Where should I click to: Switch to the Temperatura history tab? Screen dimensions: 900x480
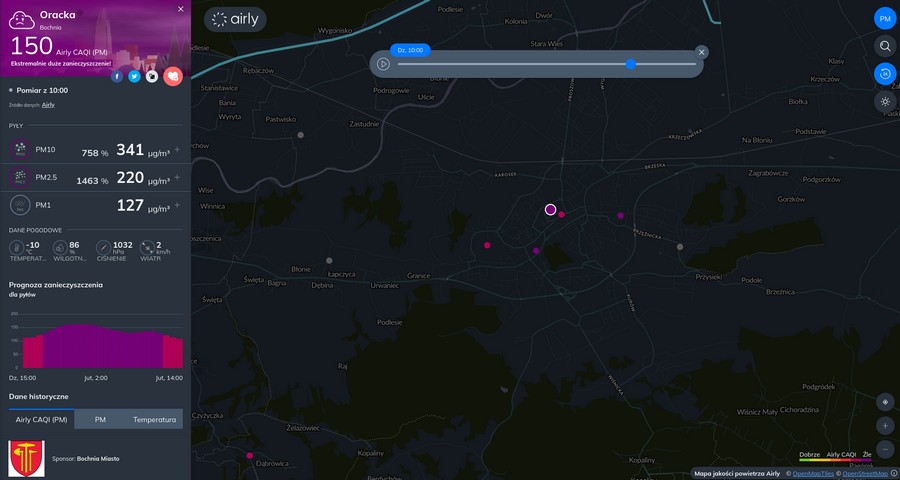click(x=154, y=419)
